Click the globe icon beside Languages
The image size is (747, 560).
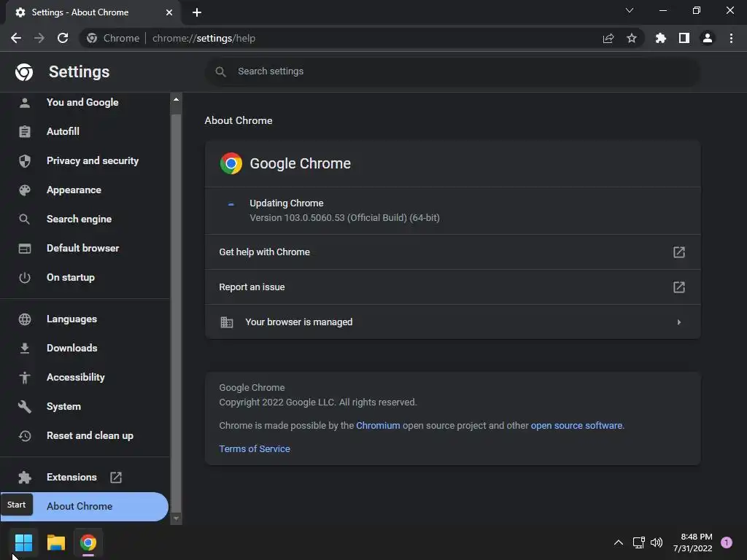(x=25, y=319)
